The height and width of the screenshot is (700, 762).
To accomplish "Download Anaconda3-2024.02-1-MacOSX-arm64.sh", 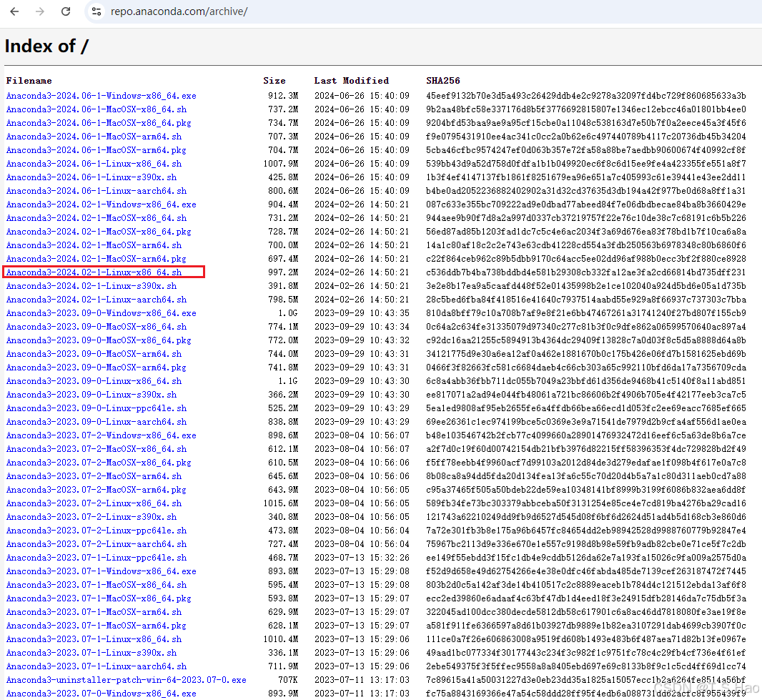I will click(x=94, y=245).
